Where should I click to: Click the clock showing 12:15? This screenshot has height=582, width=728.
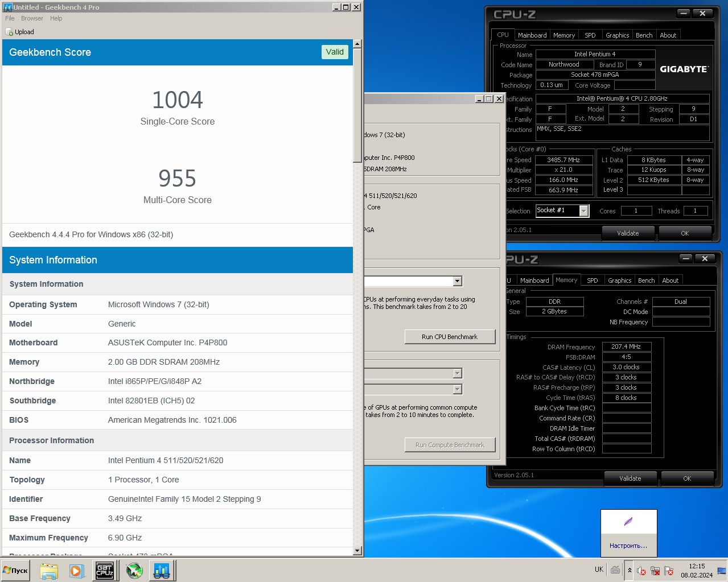697,570
